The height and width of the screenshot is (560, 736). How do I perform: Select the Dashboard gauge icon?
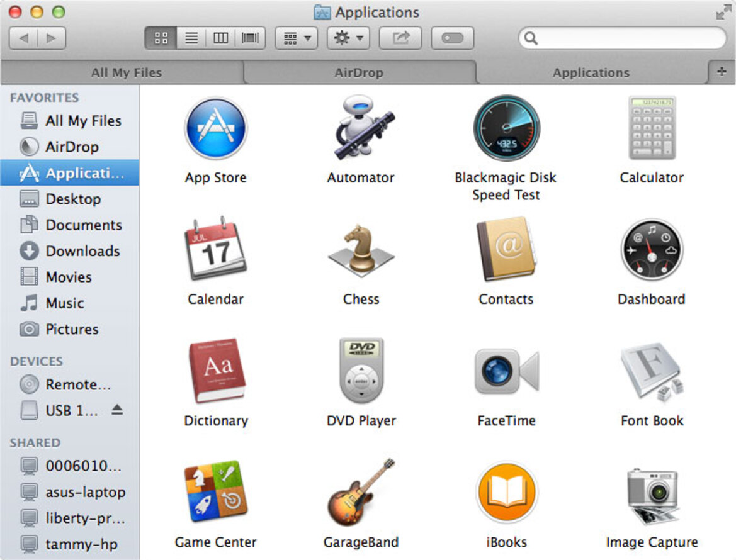pyautogui.click(x=652, y=250)
